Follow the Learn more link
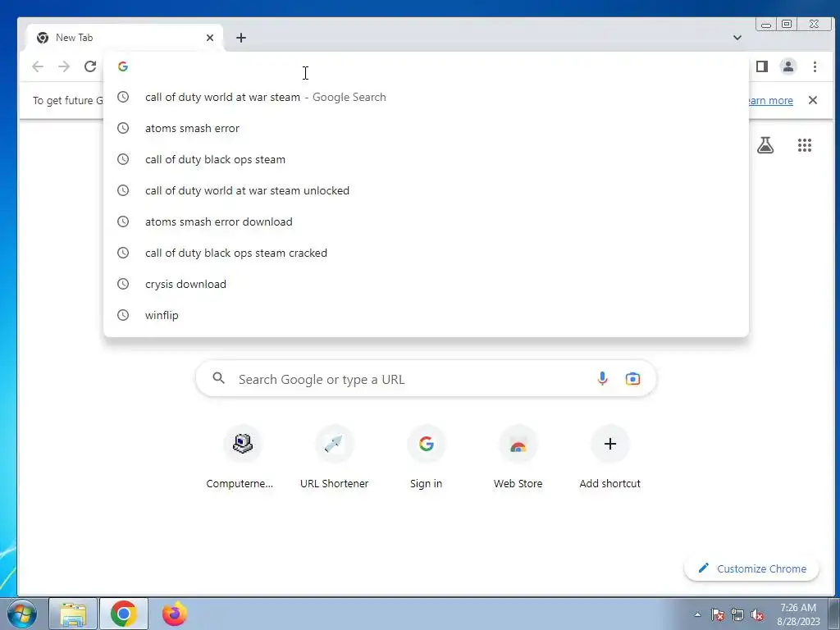The image size is (840, 630). click(770, 100)
